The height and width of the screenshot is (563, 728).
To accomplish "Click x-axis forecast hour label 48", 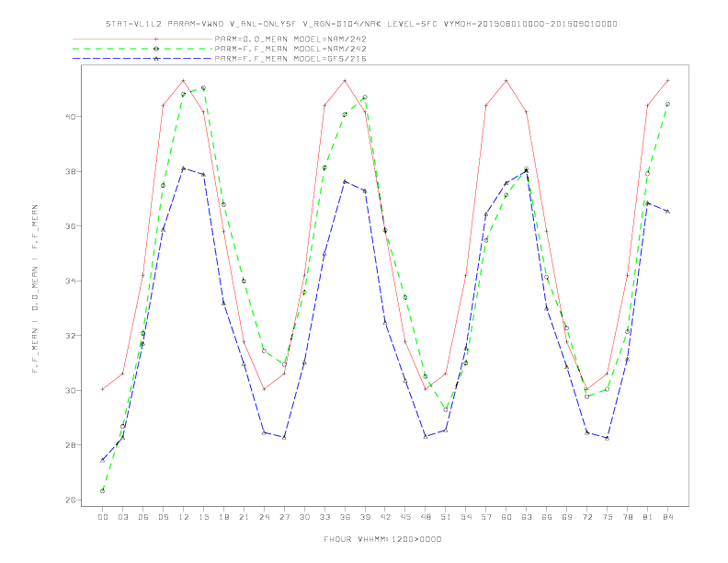I will pyautogui.click(x=426, y=517).
